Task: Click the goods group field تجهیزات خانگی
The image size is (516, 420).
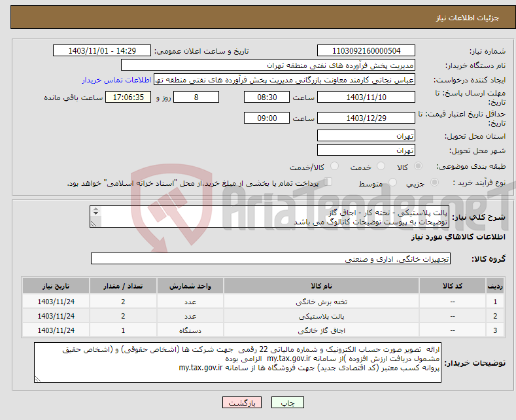Action: click(271, 258)
